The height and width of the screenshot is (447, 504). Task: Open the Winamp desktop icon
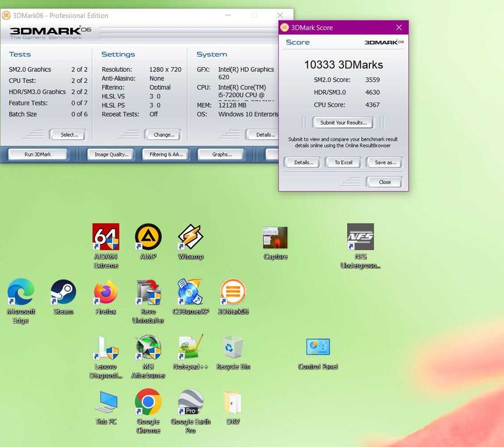(x=191, y=241)
